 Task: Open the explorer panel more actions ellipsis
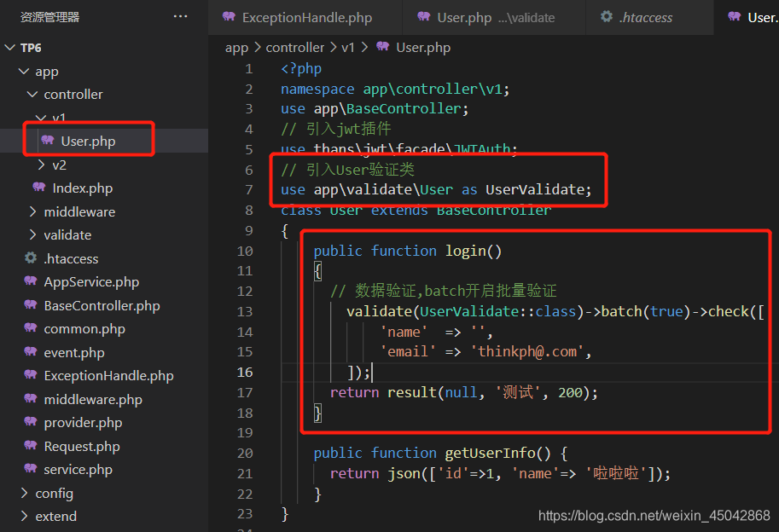tap(180, 16)
